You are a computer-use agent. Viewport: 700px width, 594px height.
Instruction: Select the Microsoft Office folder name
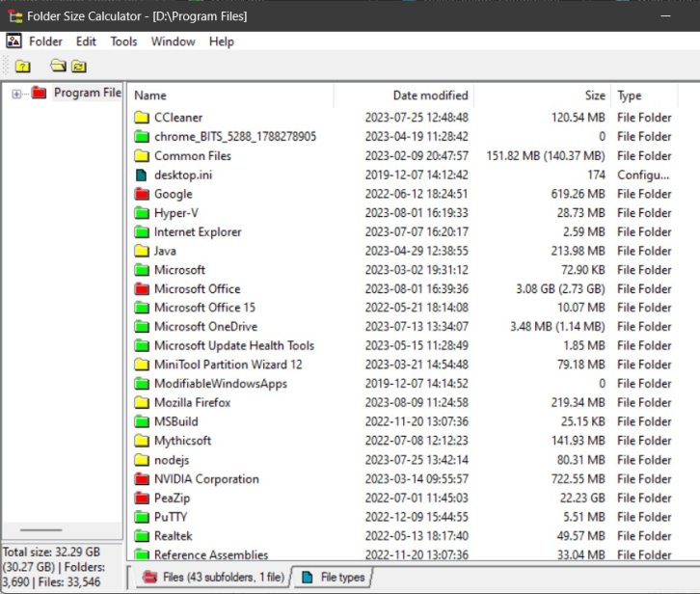tap(198, 289)
